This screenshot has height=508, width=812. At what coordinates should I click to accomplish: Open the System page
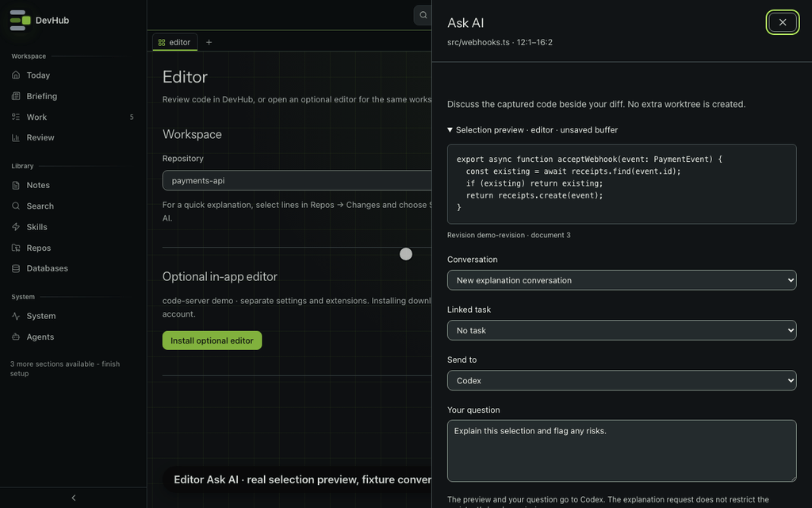[41, 316]
